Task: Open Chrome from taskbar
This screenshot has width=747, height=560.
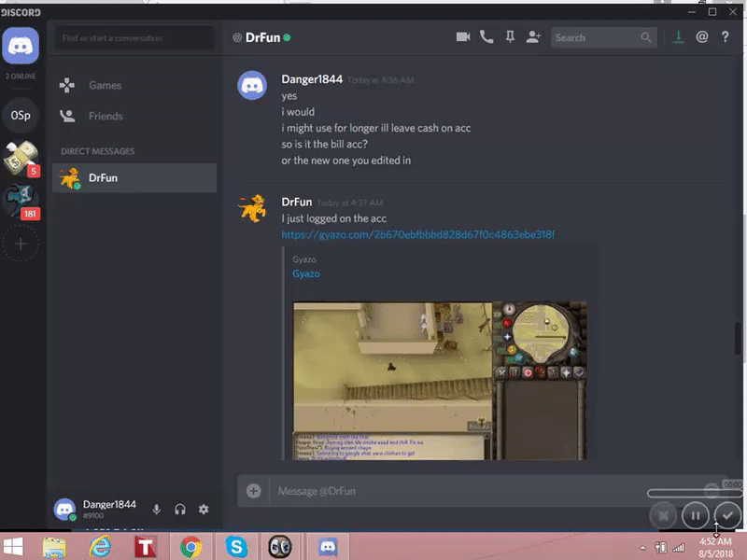Action: 191,547
